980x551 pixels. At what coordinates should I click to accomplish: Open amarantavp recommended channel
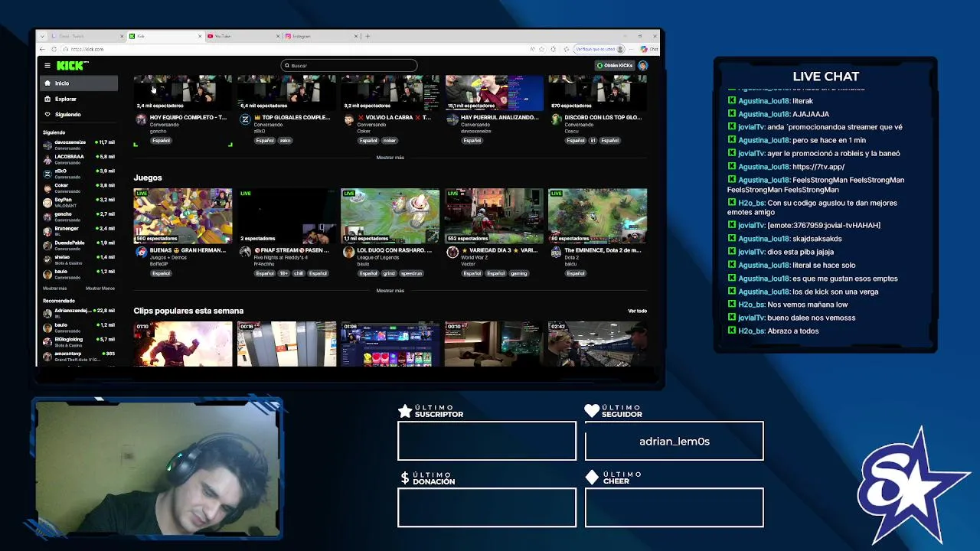[78, 356]
